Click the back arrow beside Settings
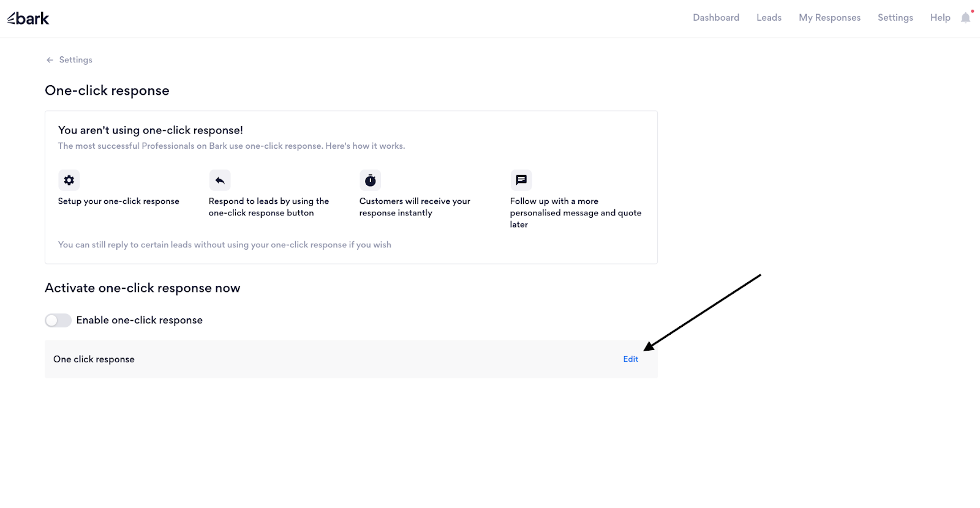The image size is (980, 508). [x=50, y=60]
